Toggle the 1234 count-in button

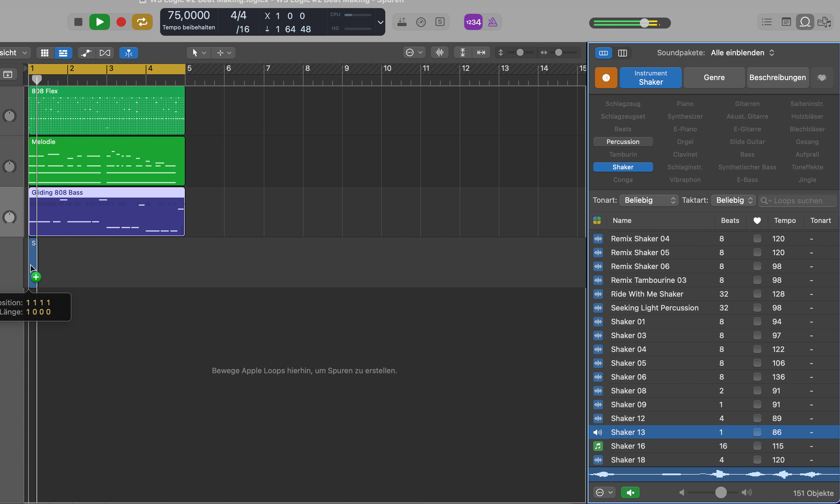coord(473,22)
